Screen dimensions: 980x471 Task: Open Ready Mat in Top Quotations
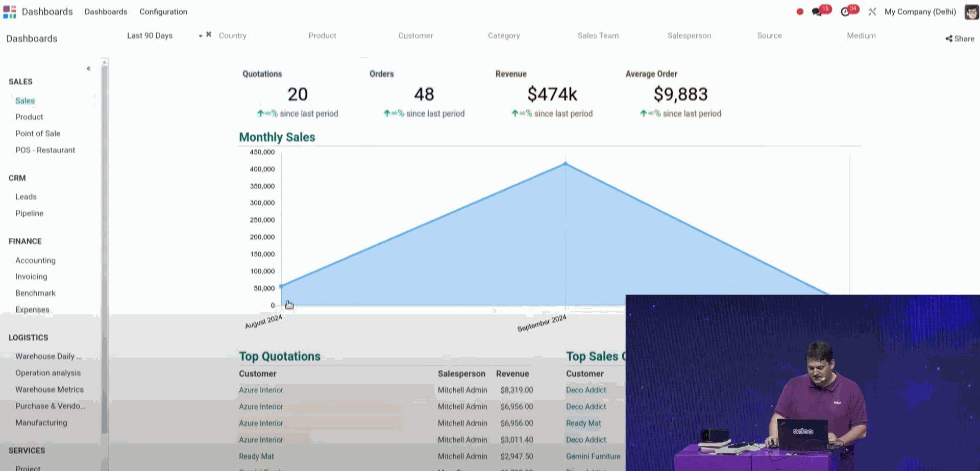256,456
